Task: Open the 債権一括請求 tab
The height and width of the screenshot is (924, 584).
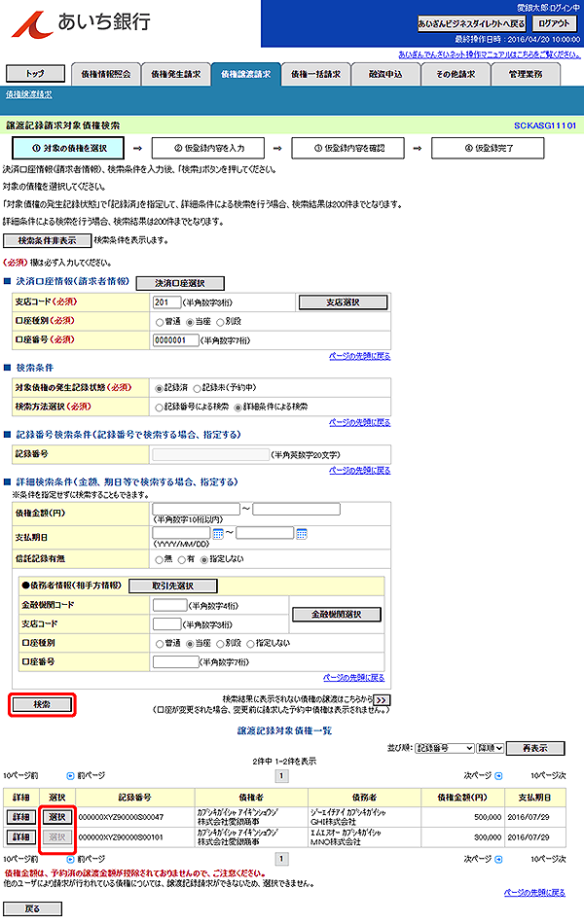Action: [315, 74]
